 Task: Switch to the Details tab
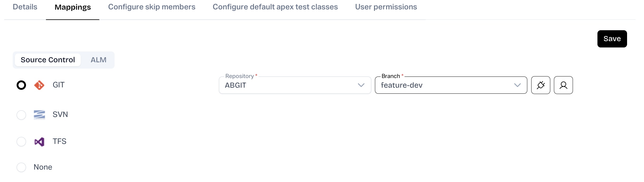tap(25, 7)
